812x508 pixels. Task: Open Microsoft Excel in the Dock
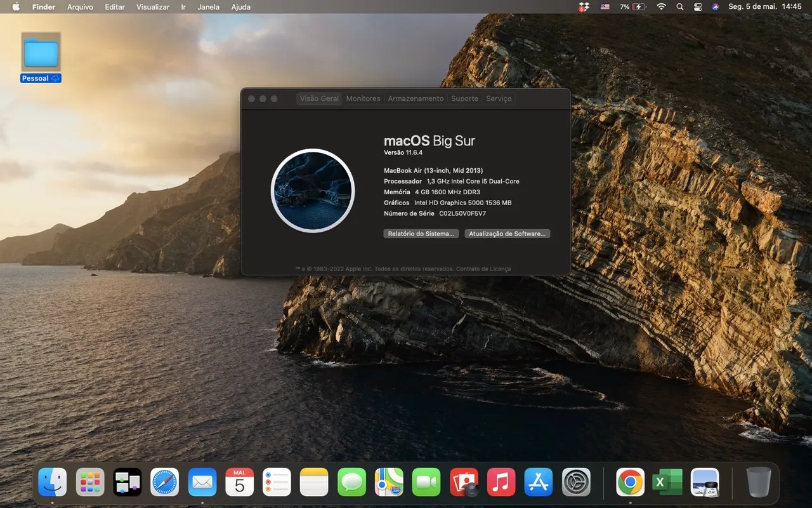click(x=667, y=482)
